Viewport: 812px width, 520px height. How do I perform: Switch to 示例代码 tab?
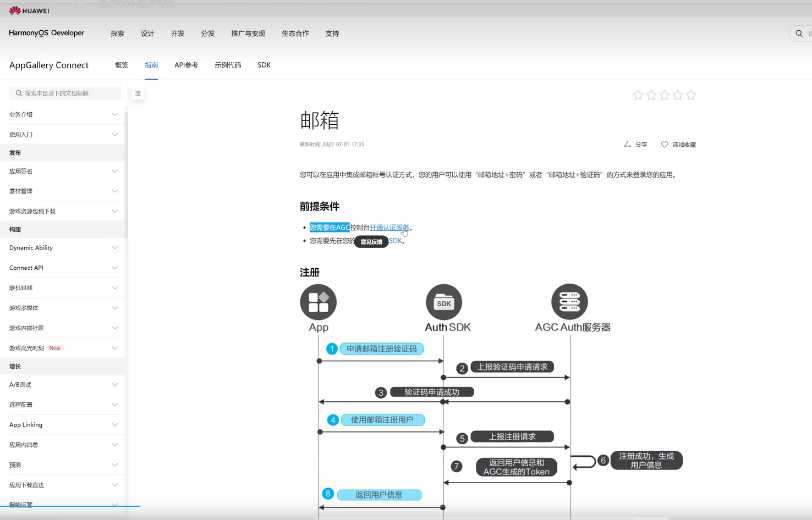228,65
